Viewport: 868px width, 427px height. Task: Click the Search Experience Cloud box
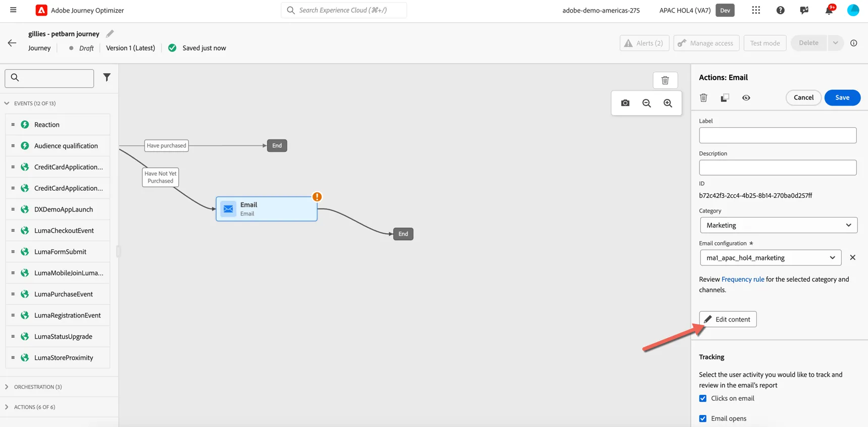tap(344, 10)
